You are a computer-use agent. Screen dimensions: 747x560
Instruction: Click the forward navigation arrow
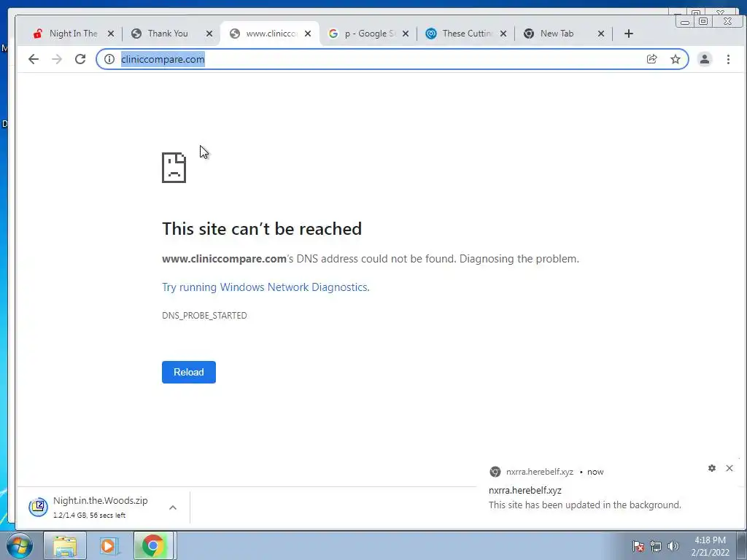click(x=57, y=59)
